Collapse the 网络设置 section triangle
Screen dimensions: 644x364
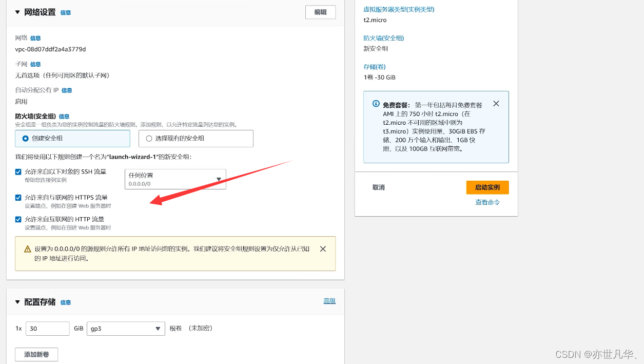tap(17, 12)
